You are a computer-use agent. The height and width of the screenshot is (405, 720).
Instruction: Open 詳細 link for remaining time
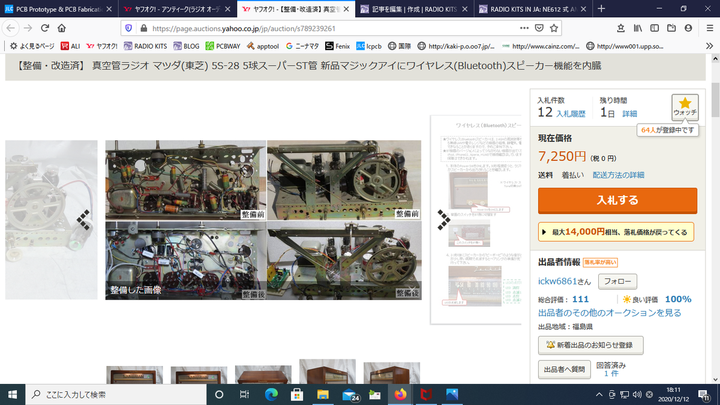click(x=630, y=114)
